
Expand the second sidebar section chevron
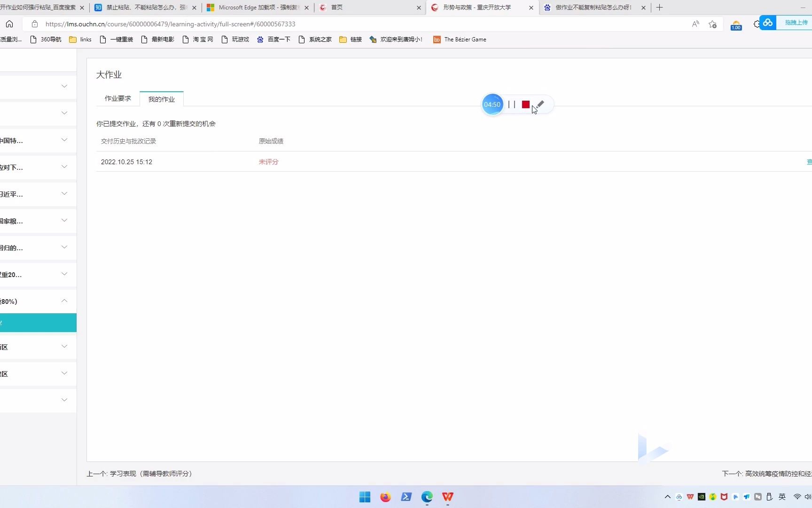64,113
